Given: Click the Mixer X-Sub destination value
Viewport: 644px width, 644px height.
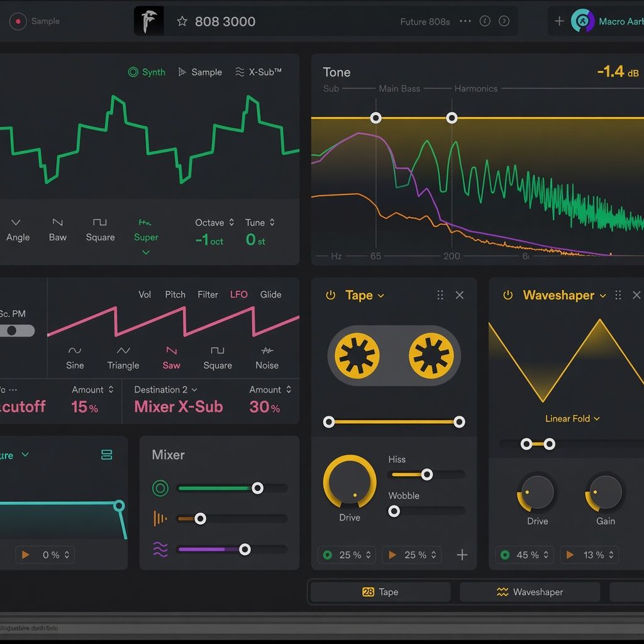Looking at the screenshot, I should click(x=179, y=407).
